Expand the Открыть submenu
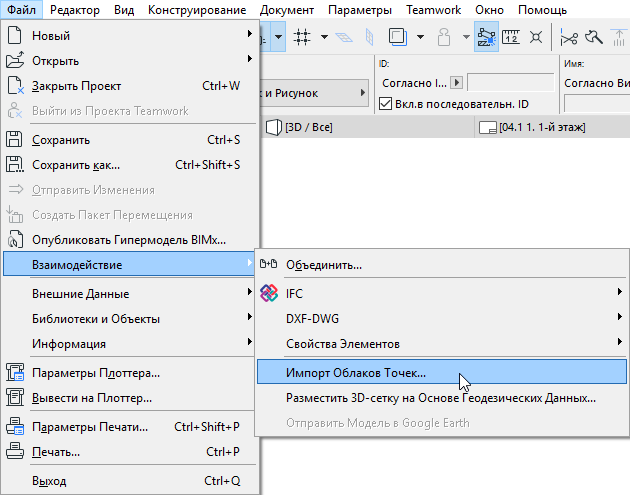Viewport: 630px width, 495px height. [x=249, y=59]
